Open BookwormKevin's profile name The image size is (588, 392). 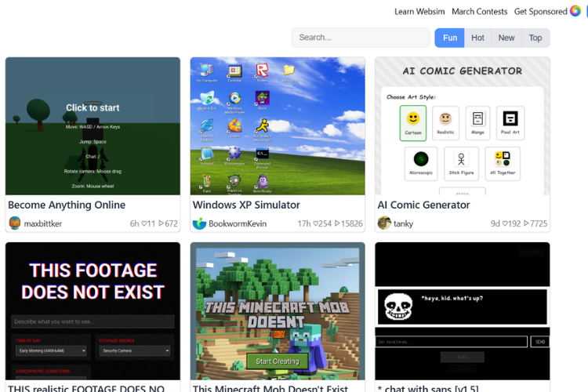238,223
